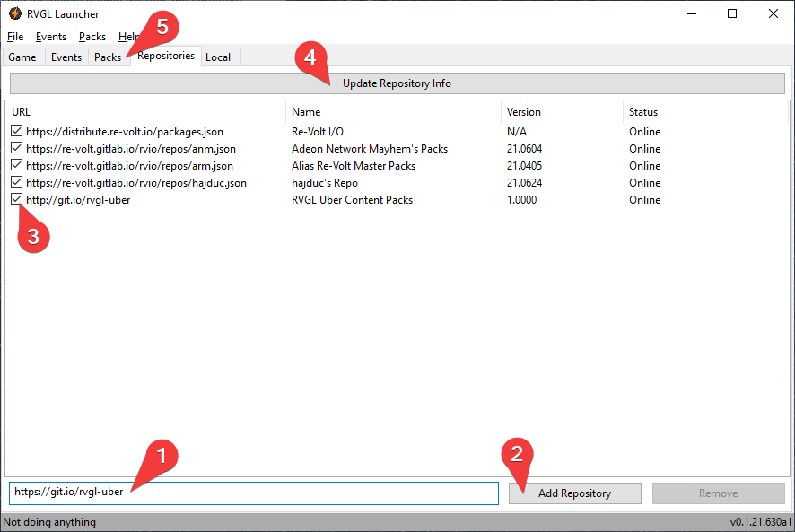The height and width of the screenshot is (532, 795).
Task: Click the re-volt.gitlab.io anm.json URL
Action: [131, 149]
